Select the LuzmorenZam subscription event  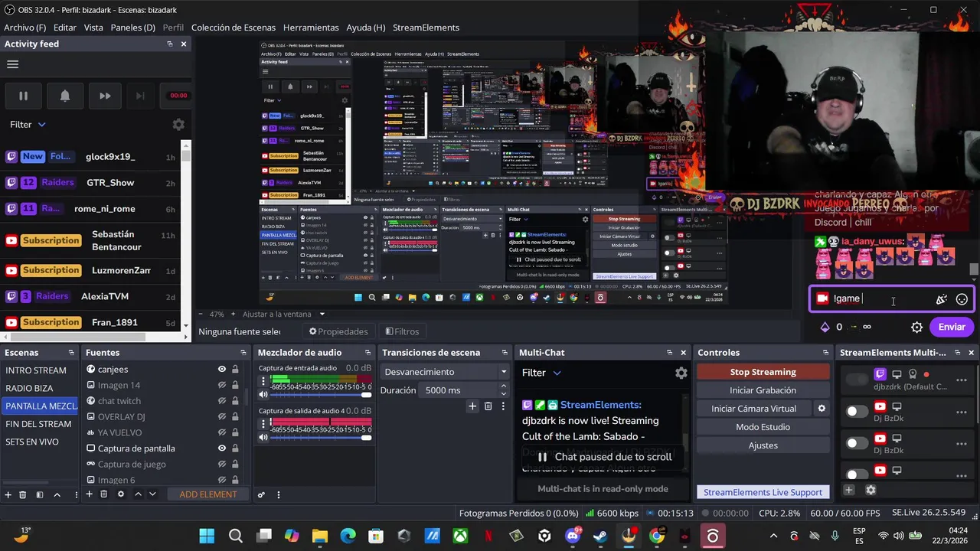click(x=92, y=270)
